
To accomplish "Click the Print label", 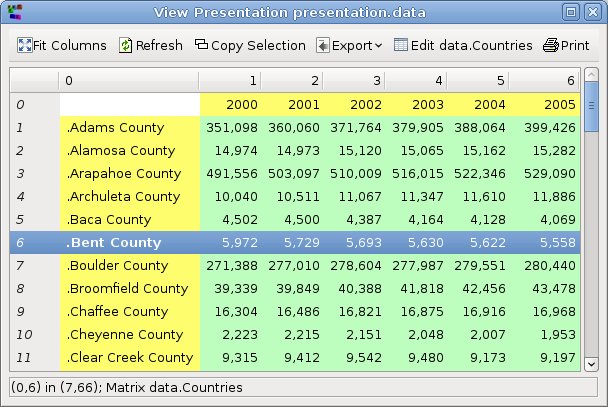I will [x=575, y=45].
